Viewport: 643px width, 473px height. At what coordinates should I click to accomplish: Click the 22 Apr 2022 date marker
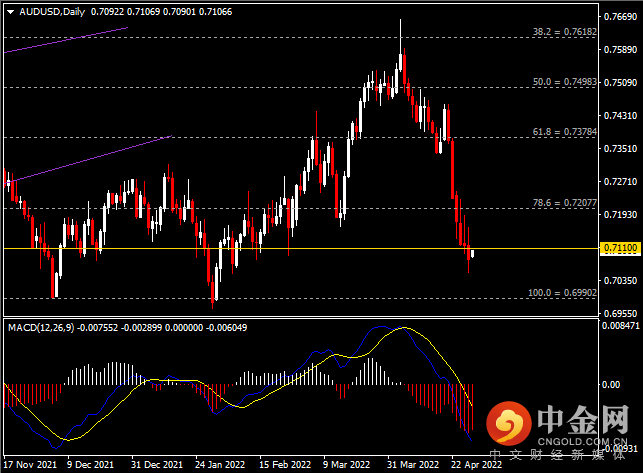pyautogui.click(x=477, y=465)
